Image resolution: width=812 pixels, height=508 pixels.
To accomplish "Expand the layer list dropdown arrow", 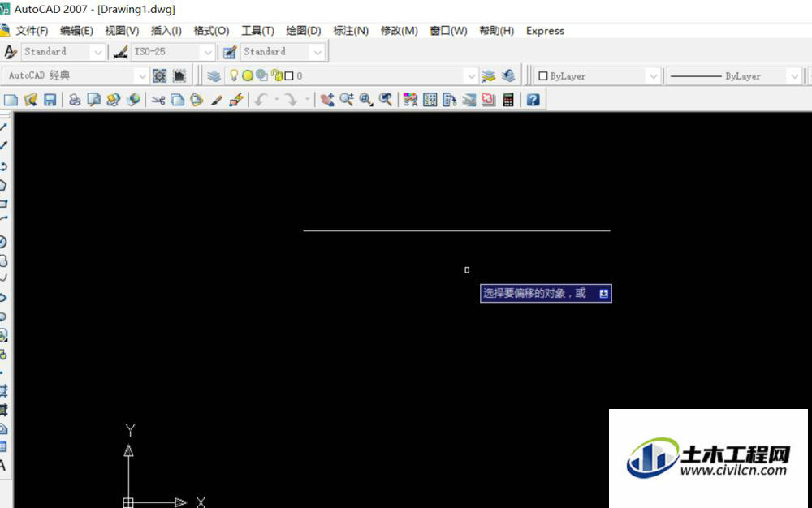I will pos(471,76).
